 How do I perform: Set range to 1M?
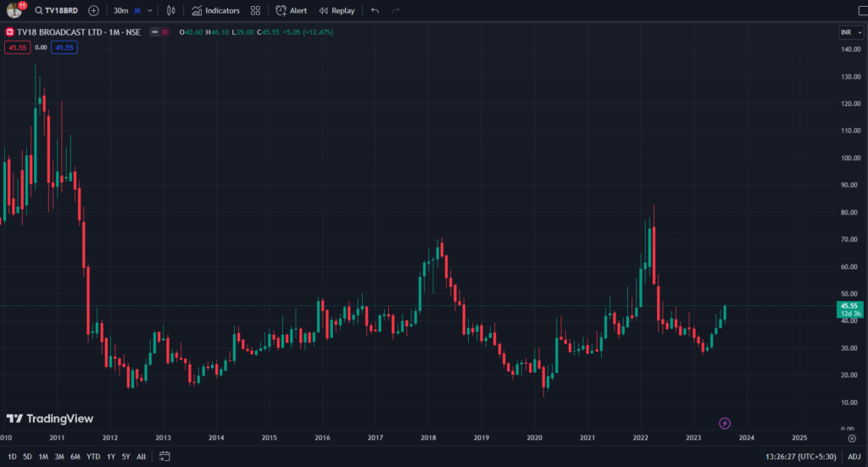point(43,457)
